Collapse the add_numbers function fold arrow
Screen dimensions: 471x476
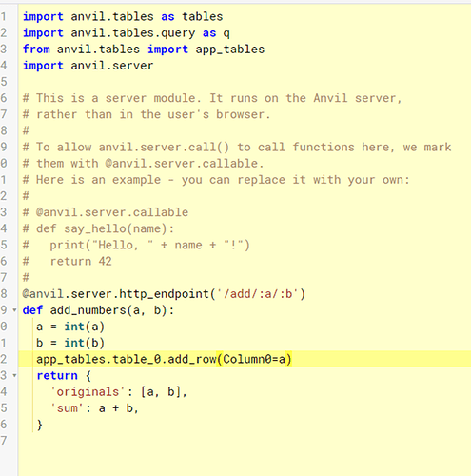[14, 310]
